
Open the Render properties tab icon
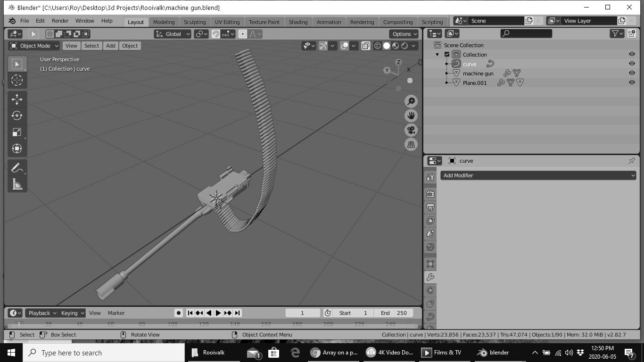pos(430,194)
